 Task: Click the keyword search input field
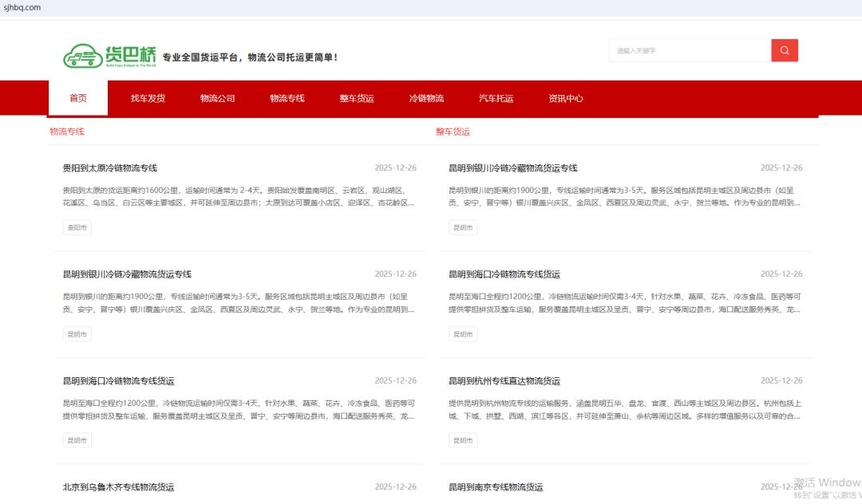click(689, 50)
